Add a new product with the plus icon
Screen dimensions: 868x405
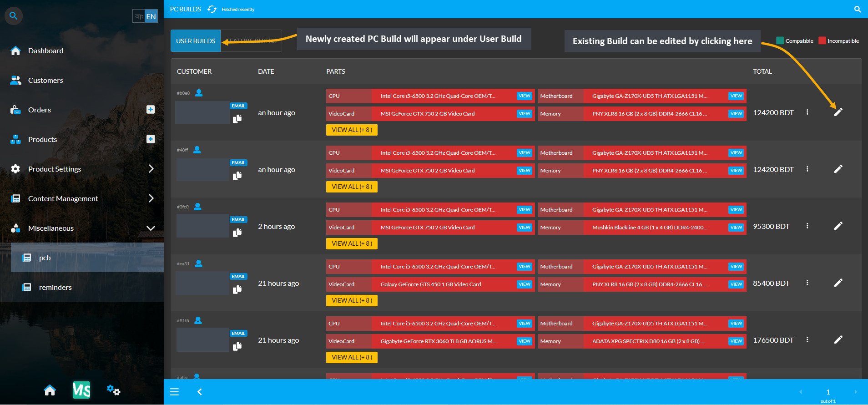[x=151, y=139]
